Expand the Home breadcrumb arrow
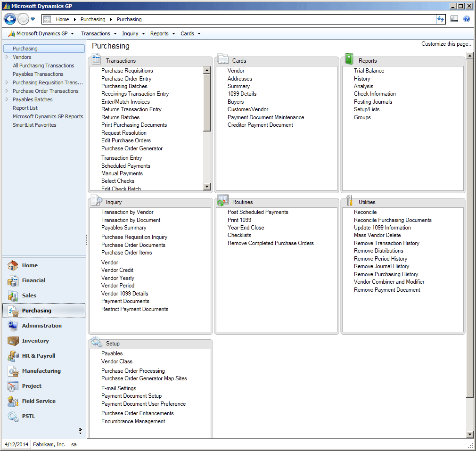The width and height of the screenshot is (476, 451). 74,19
